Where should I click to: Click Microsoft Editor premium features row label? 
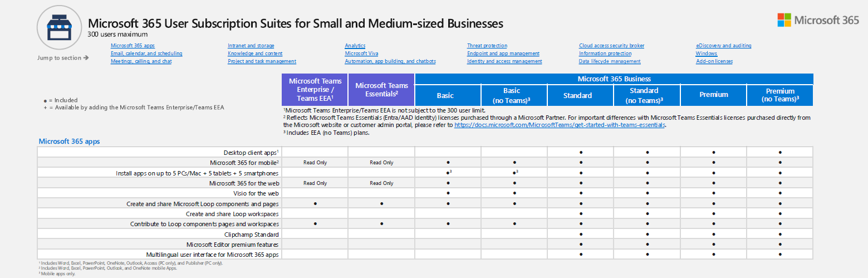[233, 245]
